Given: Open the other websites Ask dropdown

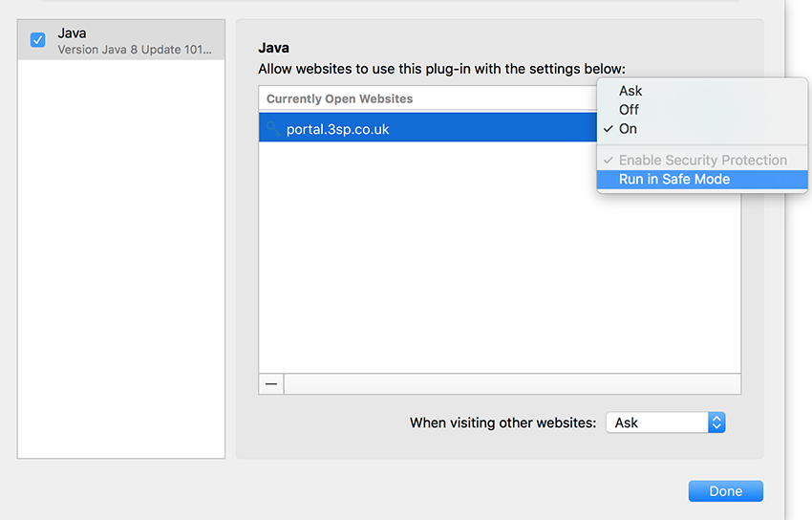Looking at the screenshot, I should tap(666, 422).
